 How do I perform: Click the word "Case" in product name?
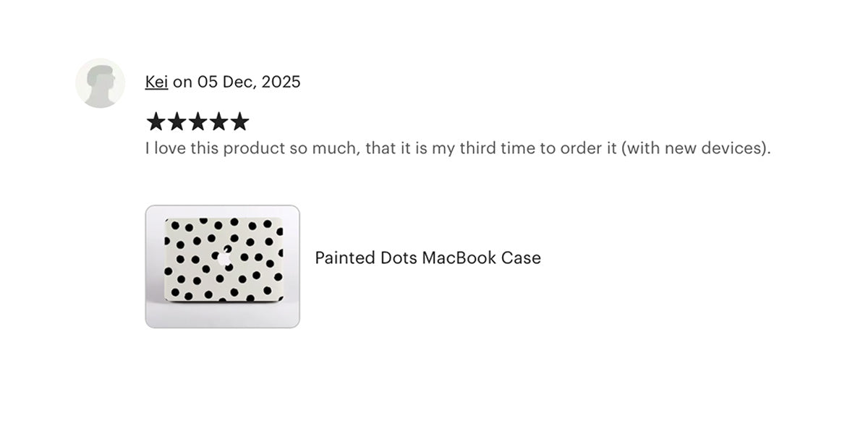point(522,258)
